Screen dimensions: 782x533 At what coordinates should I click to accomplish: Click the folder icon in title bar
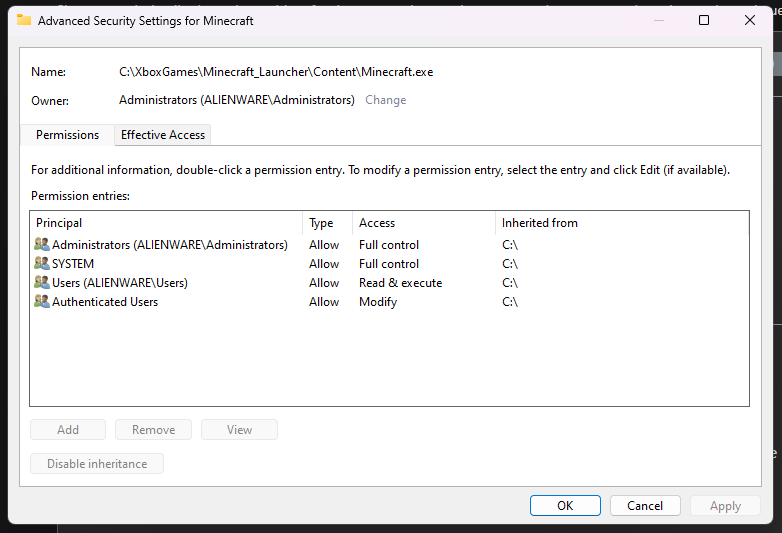[24, 20]
